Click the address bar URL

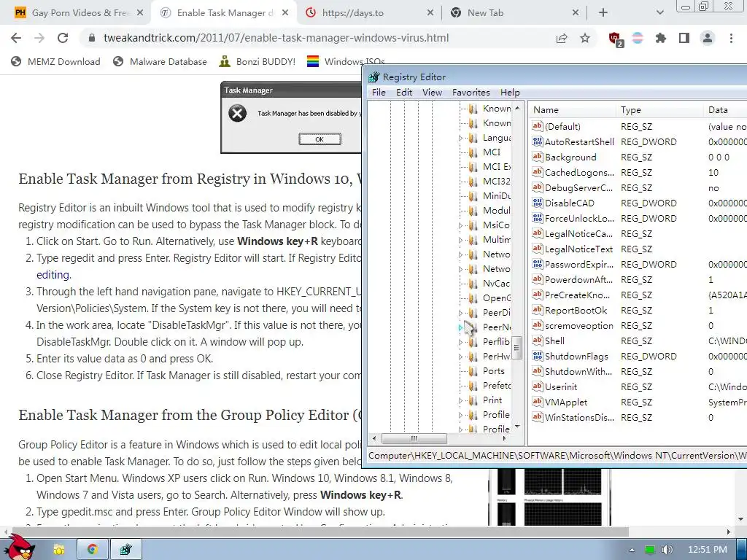[276, 38]
